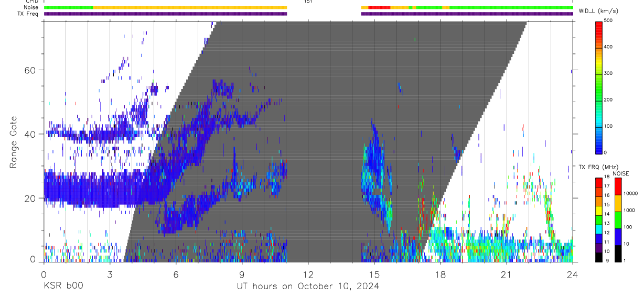Click the 'NOISE' legend title

(x=621, y=173)
